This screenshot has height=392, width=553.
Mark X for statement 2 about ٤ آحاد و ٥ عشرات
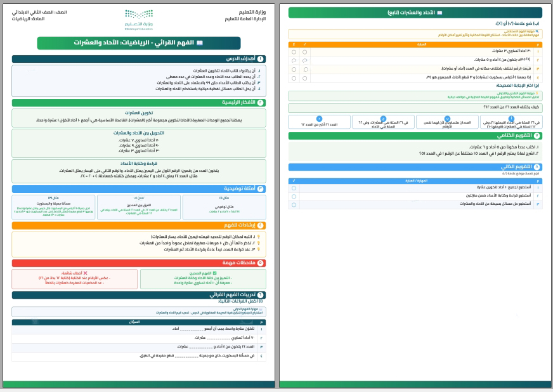(x=294, y=61)
